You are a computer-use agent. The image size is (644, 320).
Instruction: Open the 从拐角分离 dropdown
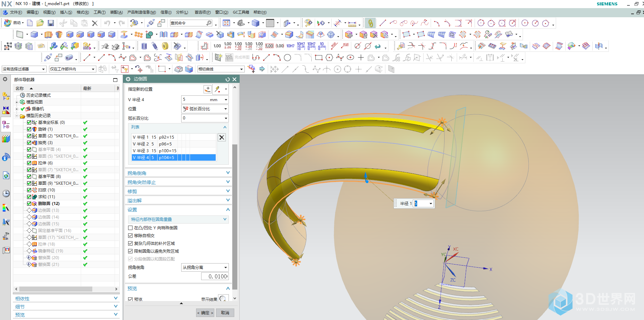(x=205, y=267)
